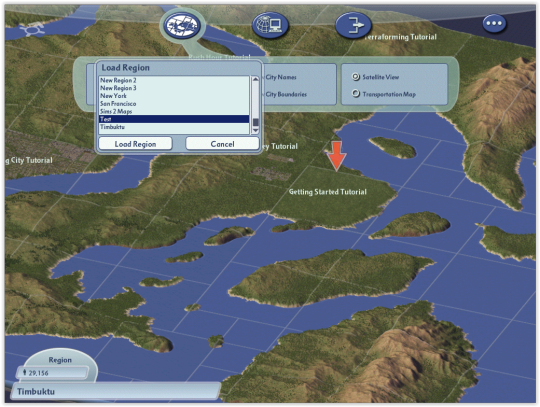Image resolution: width=540 pixels, height=407 pixels.
Task: Select San Francisco in region list
Action: [x=174, y=104]
